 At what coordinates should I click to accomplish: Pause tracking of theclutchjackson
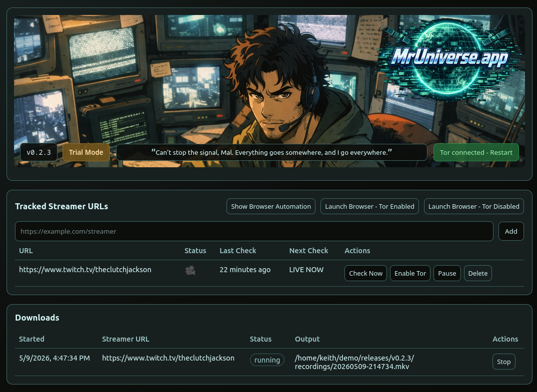447,273
